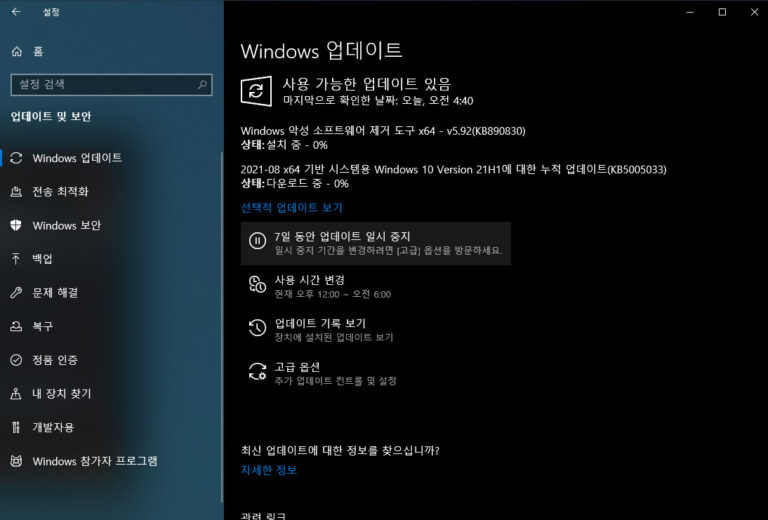Go to the 개발자용 label
This screenshot has width=768, height=520.
click(53, 427)
